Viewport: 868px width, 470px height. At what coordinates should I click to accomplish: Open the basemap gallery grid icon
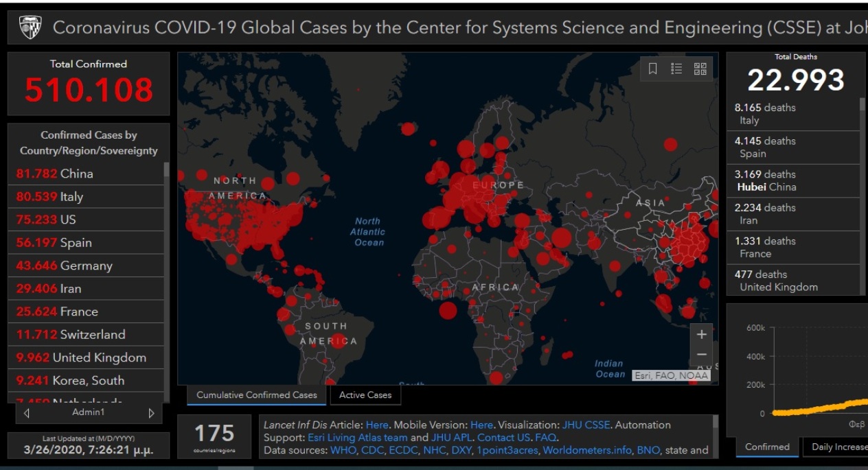coord(700,69)
